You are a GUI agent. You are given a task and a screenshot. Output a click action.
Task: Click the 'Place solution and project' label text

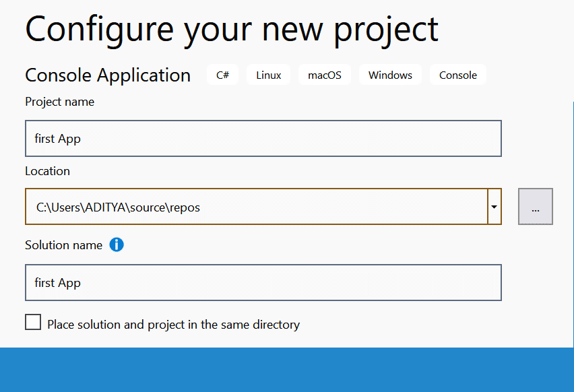(173, 325)
